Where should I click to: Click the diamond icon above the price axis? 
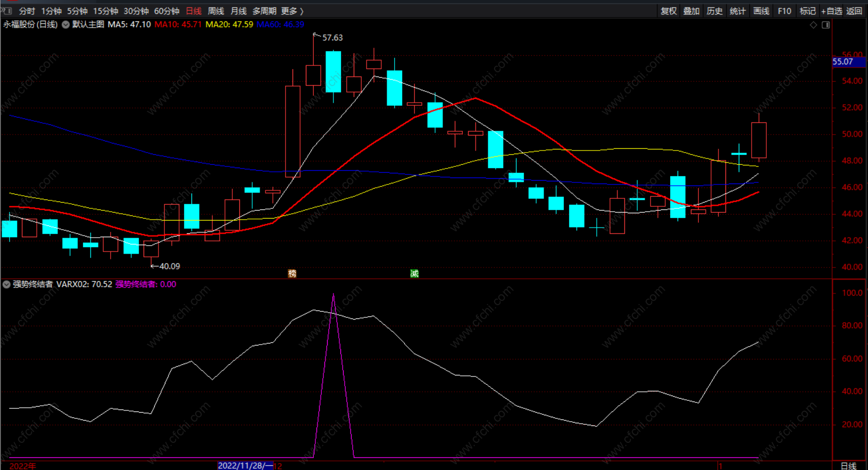(x=813, y=25)
